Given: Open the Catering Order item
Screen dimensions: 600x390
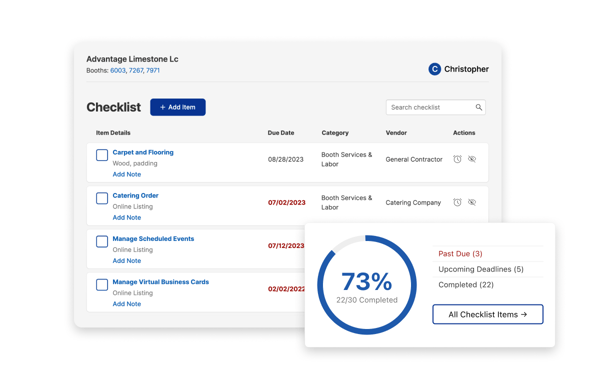Looking at the screenshot, I should coord(135,196).
